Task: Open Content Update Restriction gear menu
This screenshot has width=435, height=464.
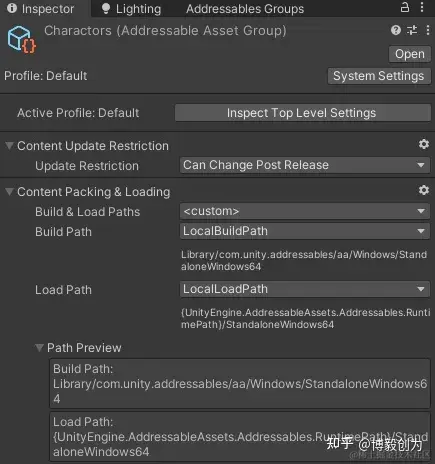Action: (424, 144)
